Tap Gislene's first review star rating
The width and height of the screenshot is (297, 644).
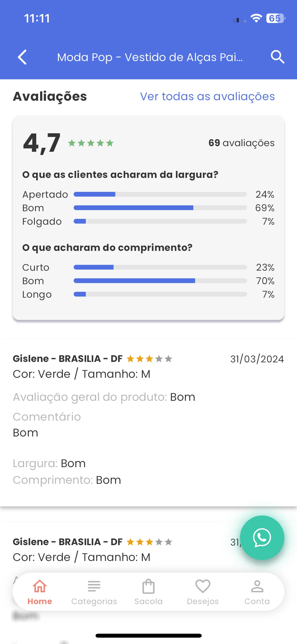pyautogui.click(x=149, y=359)
